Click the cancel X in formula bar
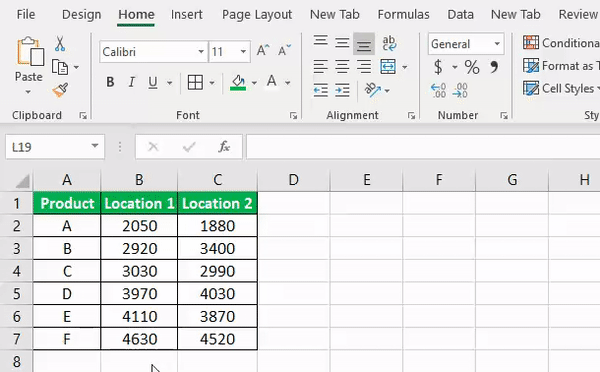 coord(153,147)
